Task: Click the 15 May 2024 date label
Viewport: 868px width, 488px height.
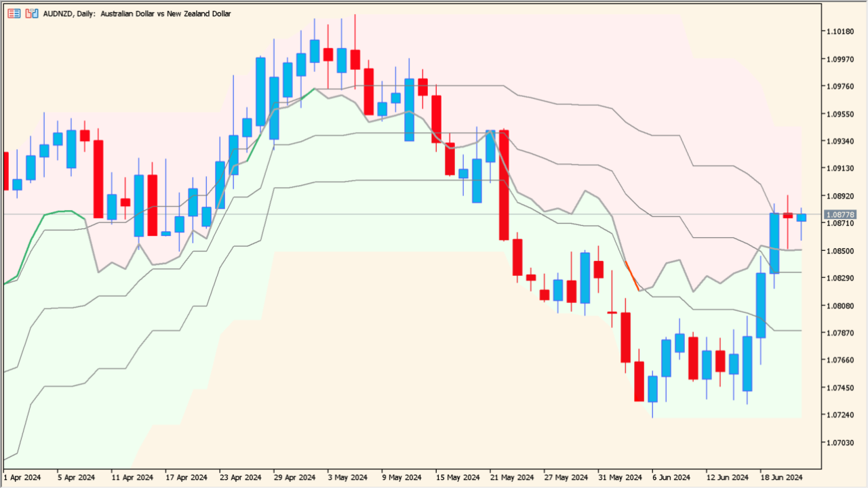Action: click(x=459, y=477)
